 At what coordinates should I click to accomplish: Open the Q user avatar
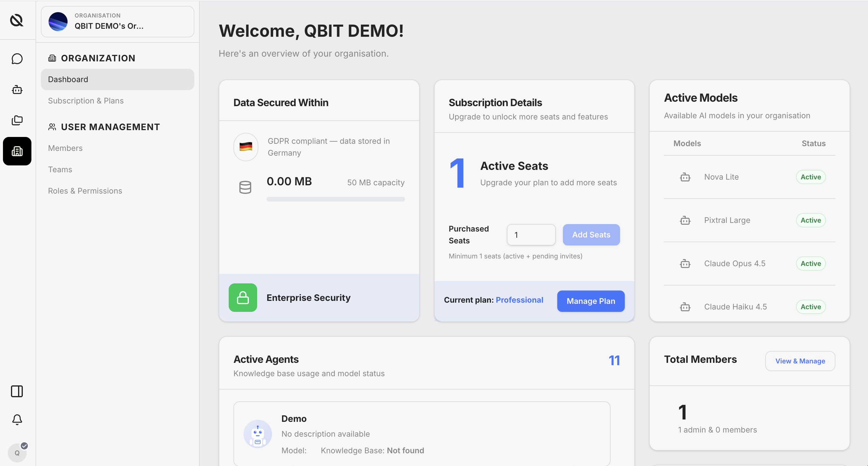(17, 453)
